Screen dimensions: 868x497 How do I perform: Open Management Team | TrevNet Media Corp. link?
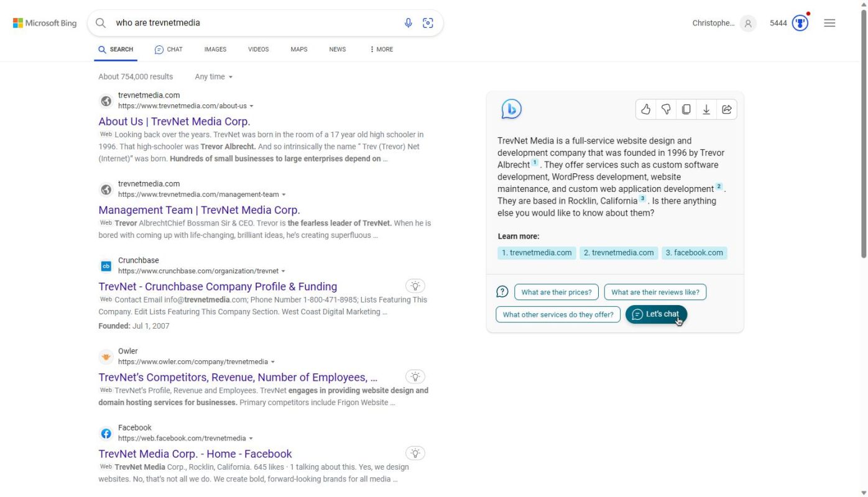tap(199, 210)
